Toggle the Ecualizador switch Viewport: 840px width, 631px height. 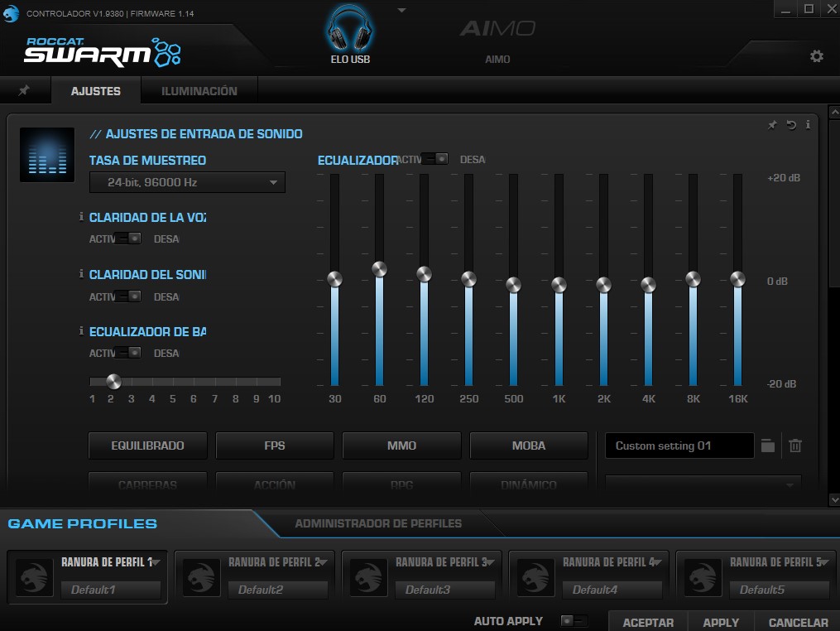[x=434, y=159]
